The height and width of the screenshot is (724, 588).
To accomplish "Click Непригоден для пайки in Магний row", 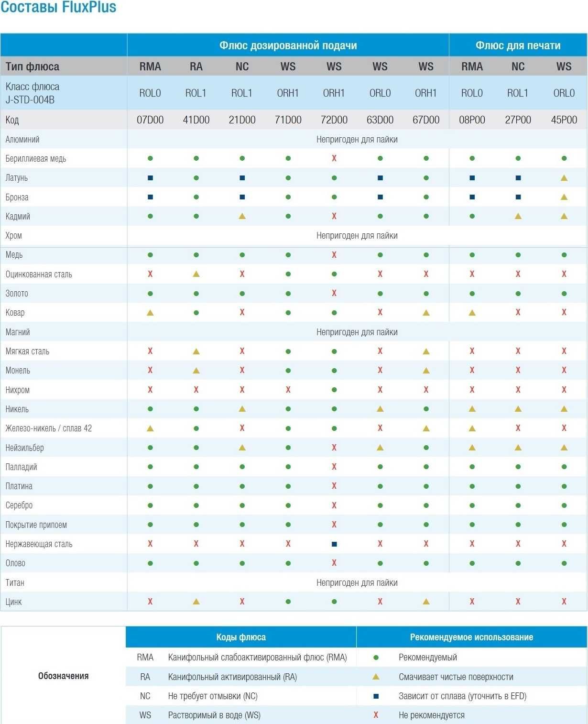I will [357, 332].
